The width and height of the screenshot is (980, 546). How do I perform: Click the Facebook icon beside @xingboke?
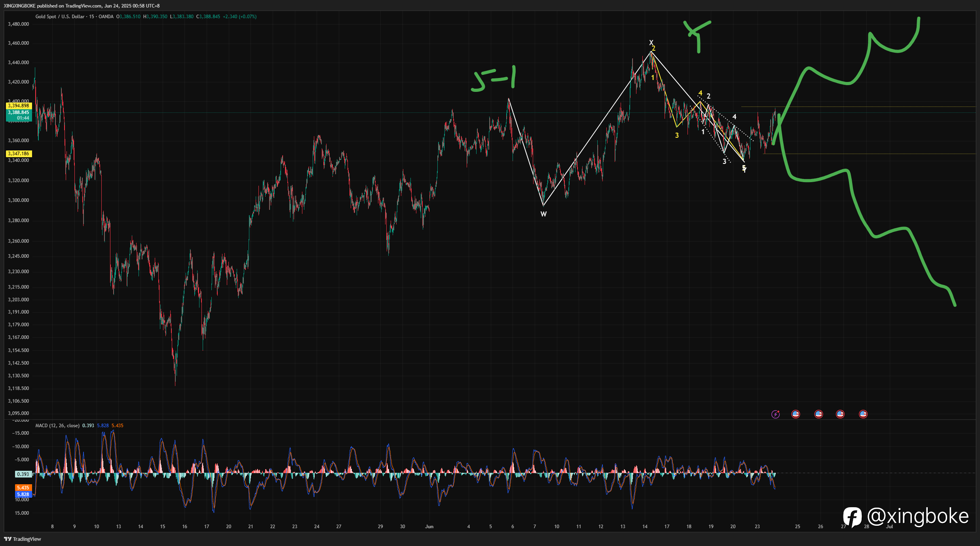coord(852,517)
